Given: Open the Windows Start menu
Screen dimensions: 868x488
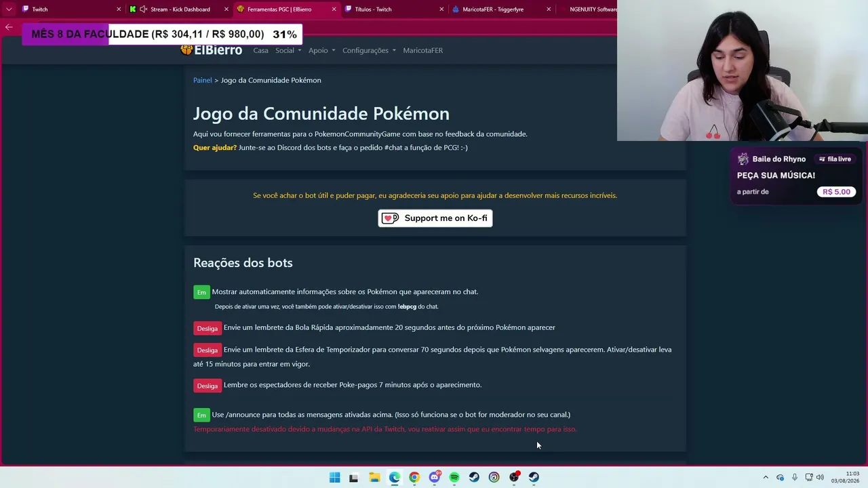Looking at the screenshot, I should [x=334, y=477].
